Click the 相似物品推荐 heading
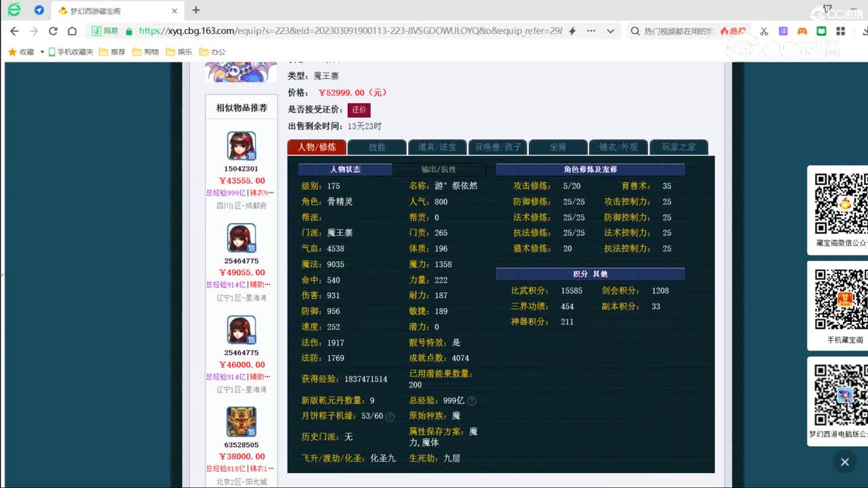This screenshot has width=868, height=488. click(241, 108)
